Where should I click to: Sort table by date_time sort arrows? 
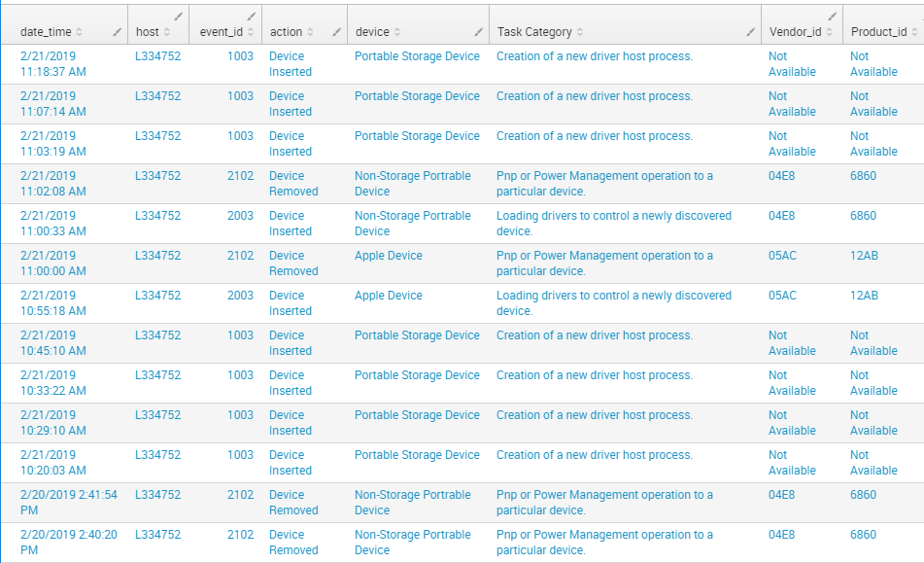pyautogui.click(x=79, y=32)
